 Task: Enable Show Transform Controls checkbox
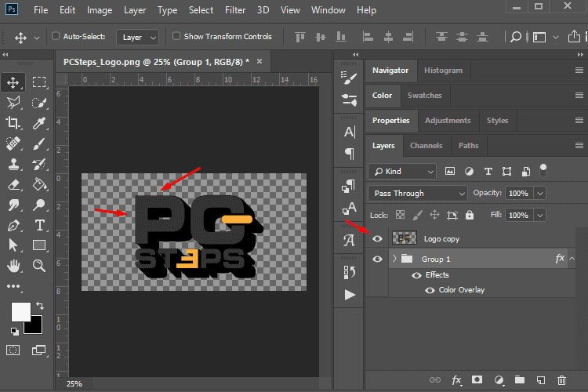[x=176, y=36]
